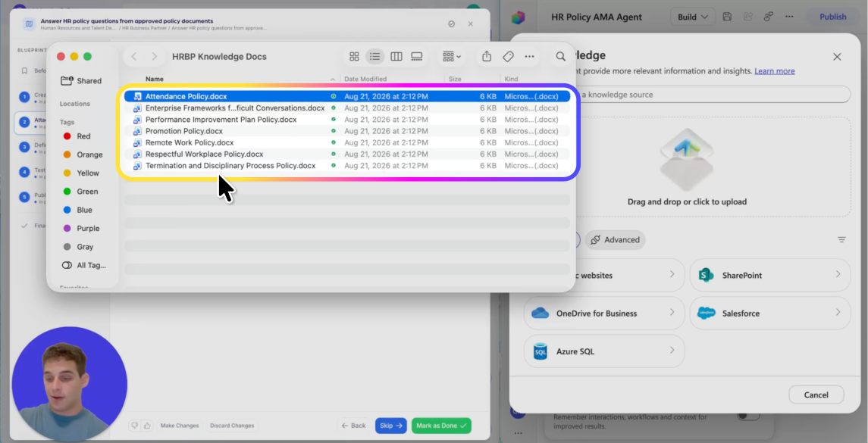Image resolution: width=868 pixels, height=443 pixels.
Task: Click the blueprint map icon in header
Action: [x=29, y=23]
